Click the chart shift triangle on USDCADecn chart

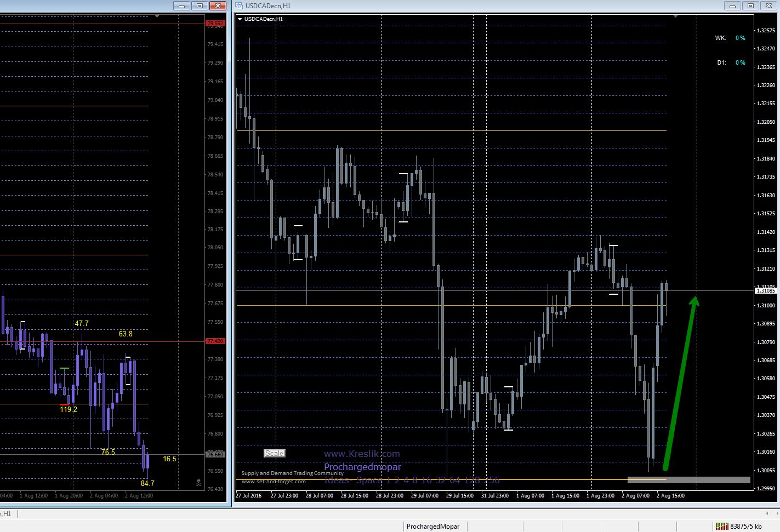(675, 16)
